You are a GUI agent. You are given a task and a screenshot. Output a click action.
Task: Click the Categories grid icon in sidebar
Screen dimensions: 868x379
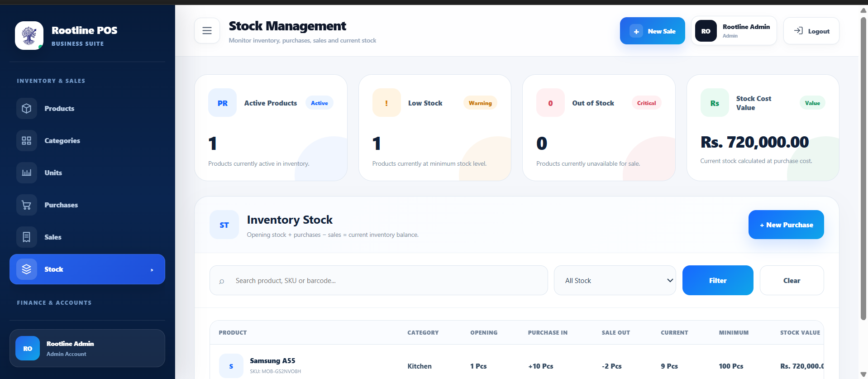tap(27, 141)
